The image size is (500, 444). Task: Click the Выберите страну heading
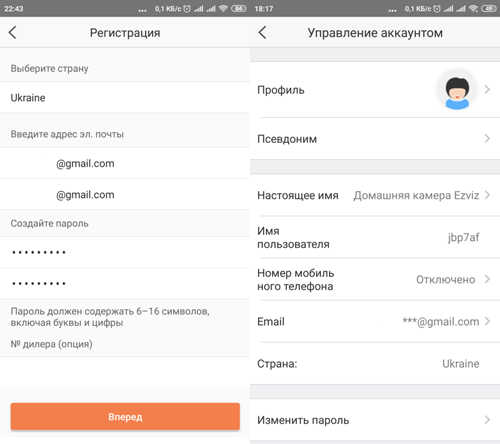[49, 68]
